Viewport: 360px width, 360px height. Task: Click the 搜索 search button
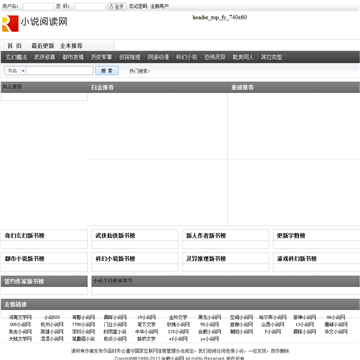tap(107, 71)
